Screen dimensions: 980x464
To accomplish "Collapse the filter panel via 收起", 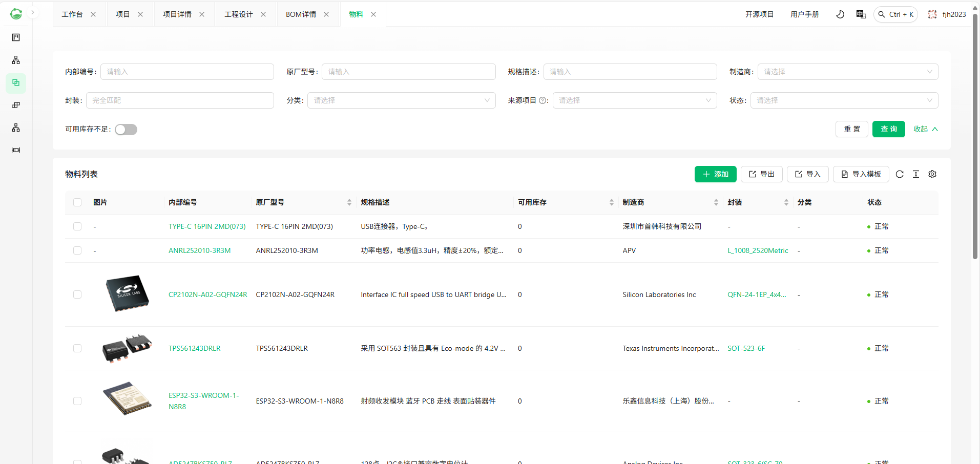I will (x=925, y=129).
